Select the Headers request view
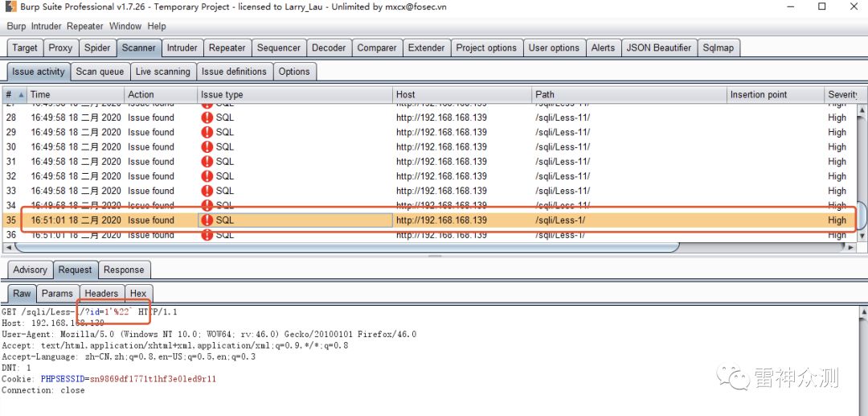 (x=101, y=294)
